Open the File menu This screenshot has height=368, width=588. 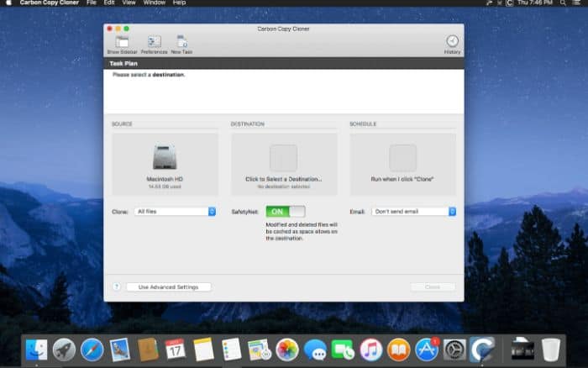91,3
